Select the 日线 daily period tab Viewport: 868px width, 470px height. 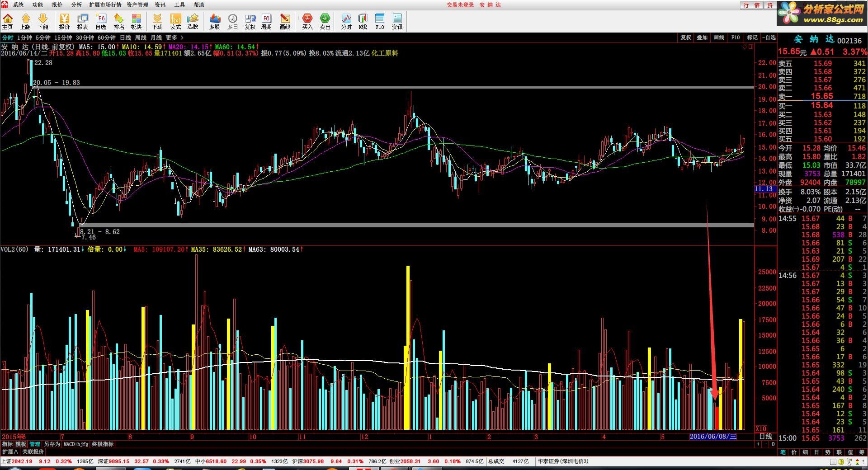coord(125,38)
